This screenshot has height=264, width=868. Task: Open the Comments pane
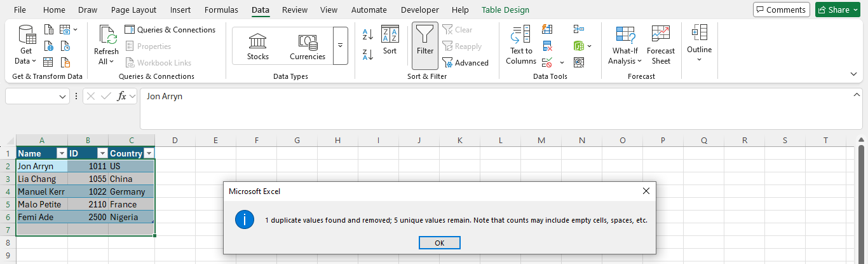(781, 10)
